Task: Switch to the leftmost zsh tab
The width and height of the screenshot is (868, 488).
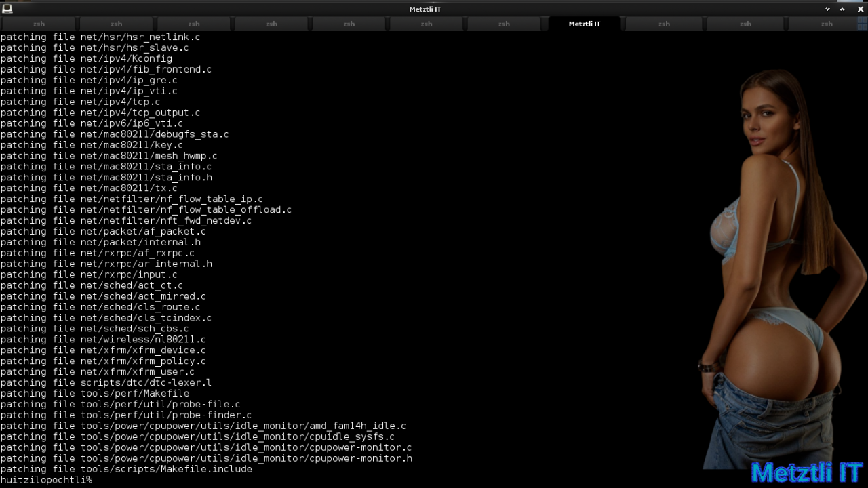Action: (39, 24)
